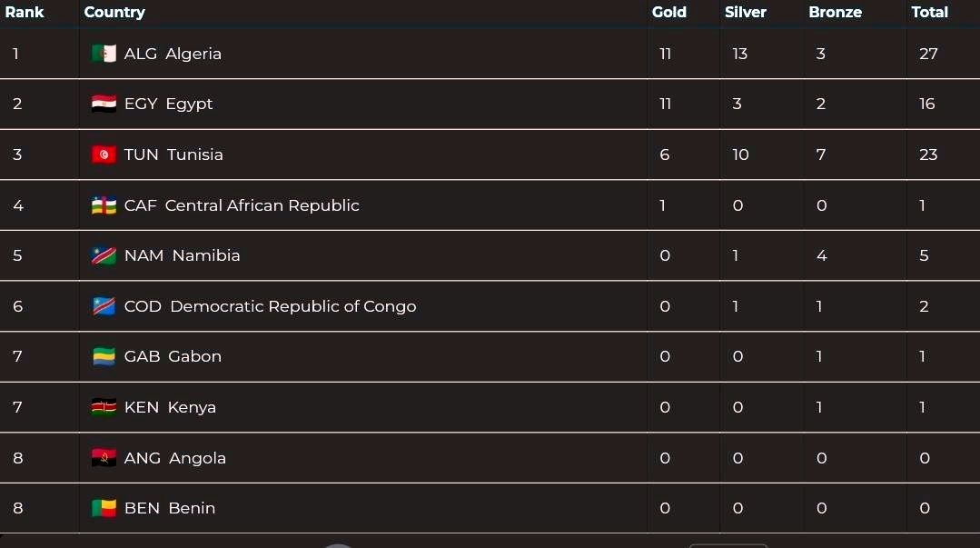Click the Tunisia flag icon

tap(104, 154)
